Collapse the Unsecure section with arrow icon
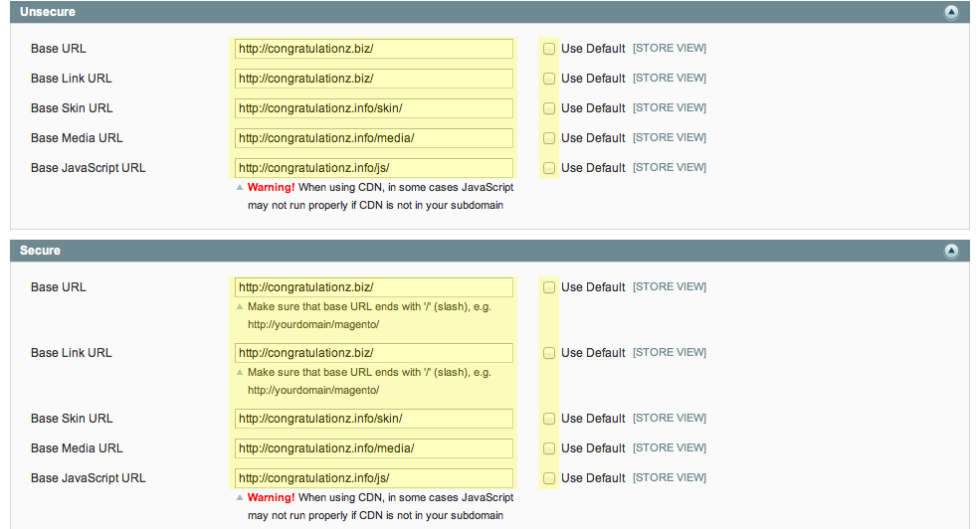The image size is (980, 529). pyautogui.click(x=950, y=12)
